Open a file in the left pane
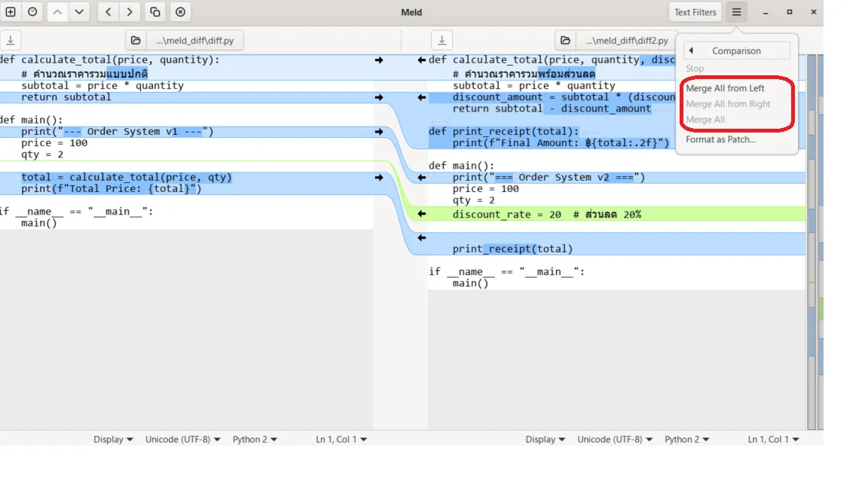The image size is (868, 488). pyautogui.click(x=136, y=40)
